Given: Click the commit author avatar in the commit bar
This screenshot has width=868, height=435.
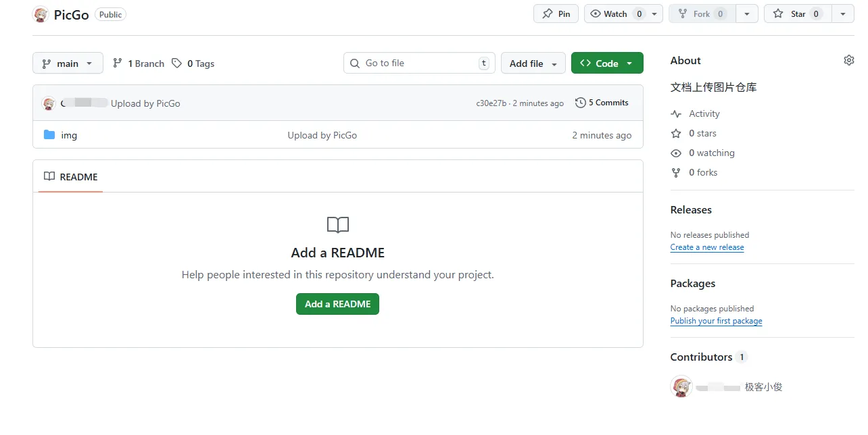Looking at the screenshot, I should tap(49, 103).
